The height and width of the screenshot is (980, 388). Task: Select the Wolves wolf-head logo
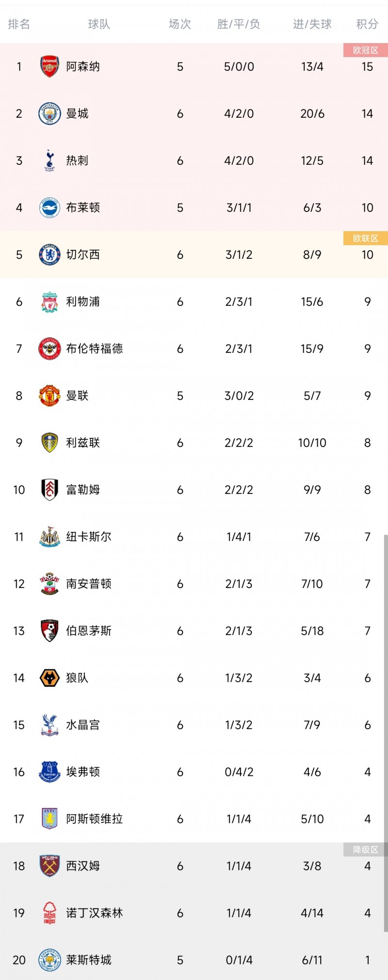tap(49, 678)
